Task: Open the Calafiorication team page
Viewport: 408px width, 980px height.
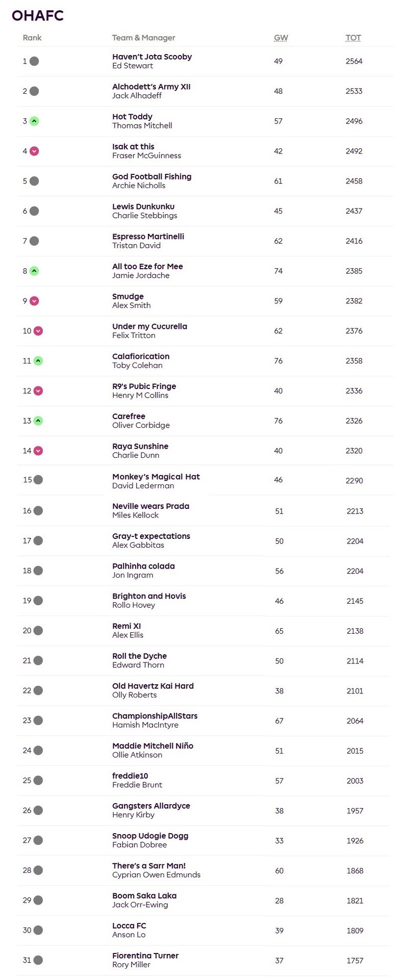Action: [141, 356]
